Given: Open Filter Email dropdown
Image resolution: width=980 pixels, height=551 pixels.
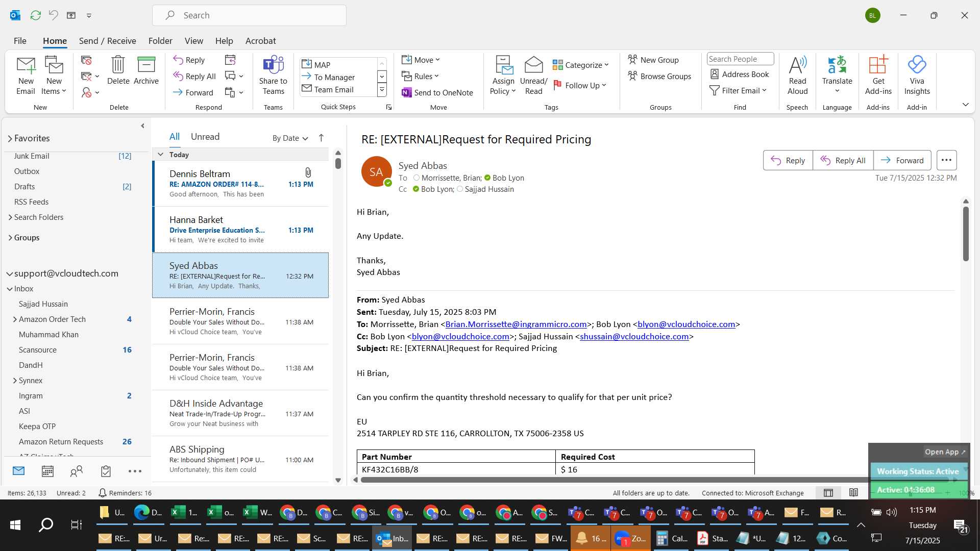Looking at the screenshot, I should pyautogui.click(x=738, y=90).
